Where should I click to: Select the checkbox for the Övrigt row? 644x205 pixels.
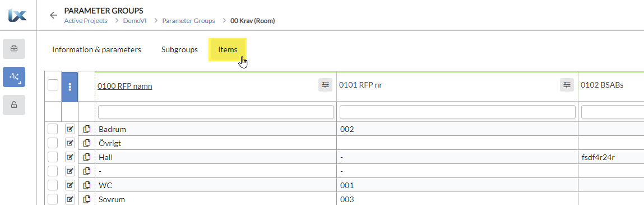pyautogui.click(x=53, y=143)
